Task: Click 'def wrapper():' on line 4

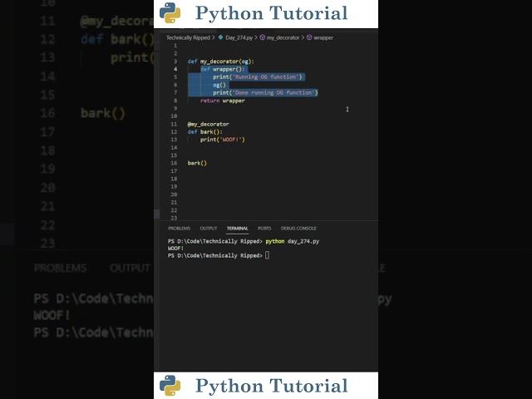Action: click(222, 69)
